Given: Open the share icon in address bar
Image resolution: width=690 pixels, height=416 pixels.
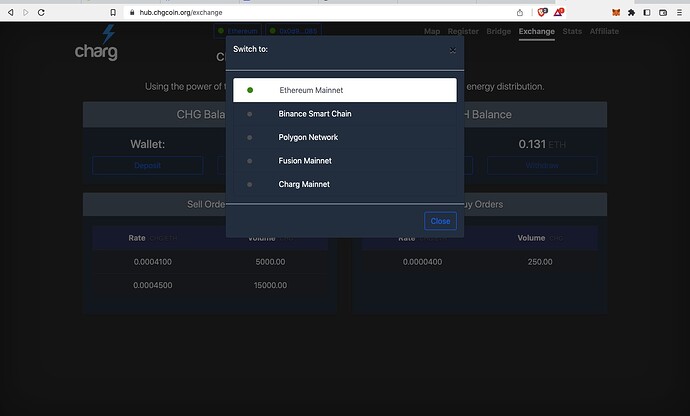Looking at the screenshot, I should [520, 12].
